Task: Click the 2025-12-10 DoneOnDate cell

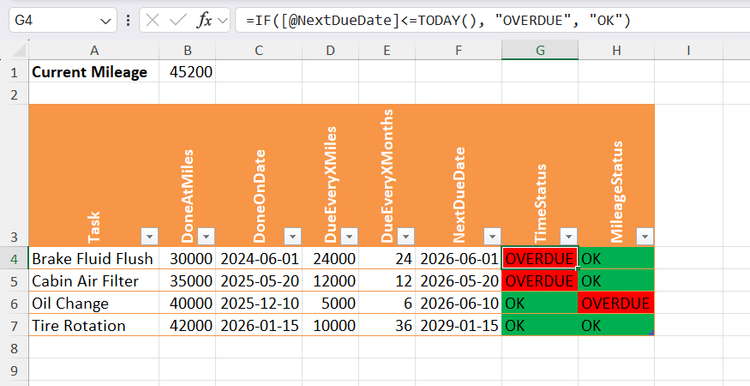Action: pos(259,303)
